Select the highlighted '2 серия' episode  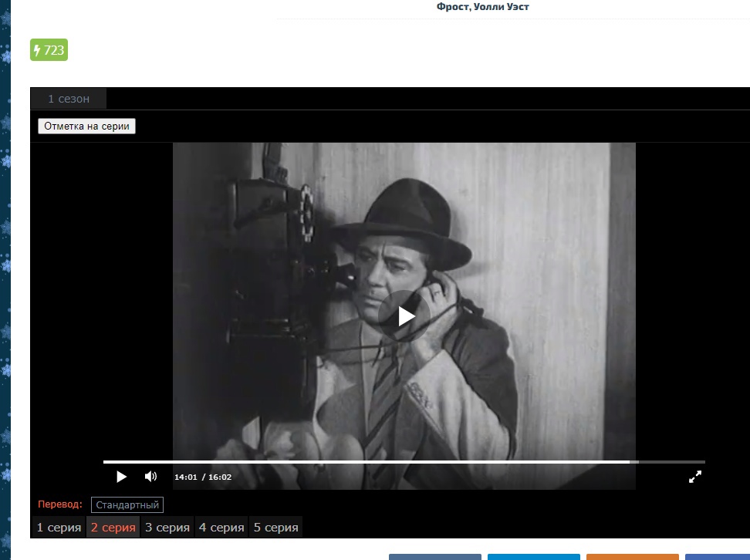click(113, 527)
